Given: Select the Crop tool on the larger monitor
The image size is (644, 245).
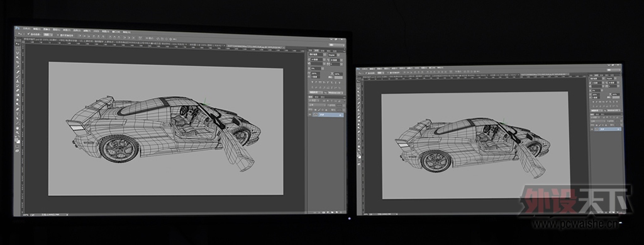Looking at the screenshot, I should [17, 62].
